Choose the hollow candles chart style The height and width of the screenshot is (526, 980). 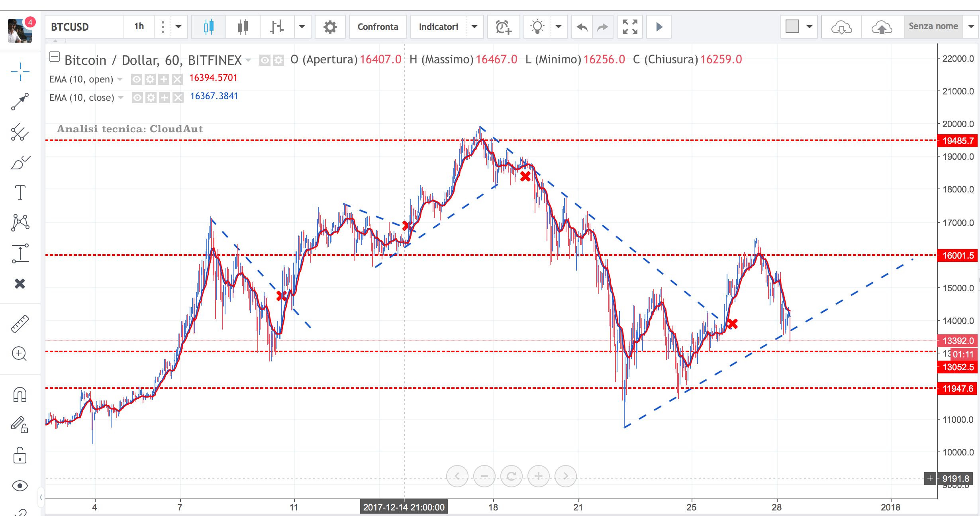click(x=209, y=27)
